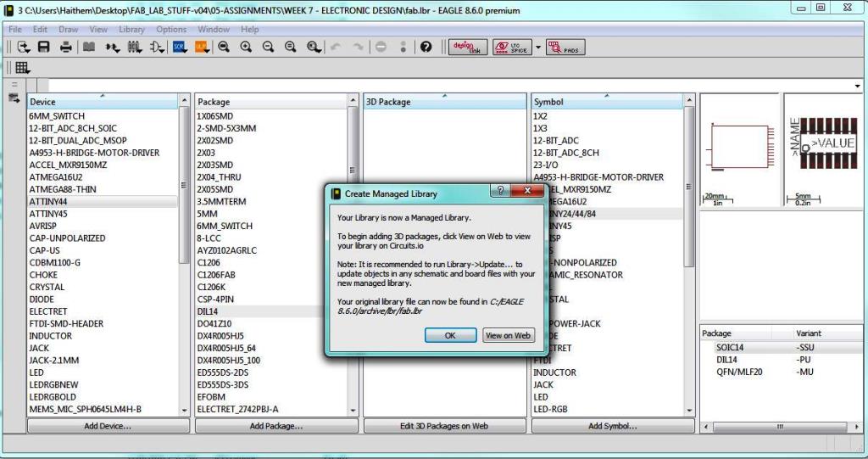Screen dimensions: 868x459
Task: Click the dialog help question mark button
Action: [500, 191]
